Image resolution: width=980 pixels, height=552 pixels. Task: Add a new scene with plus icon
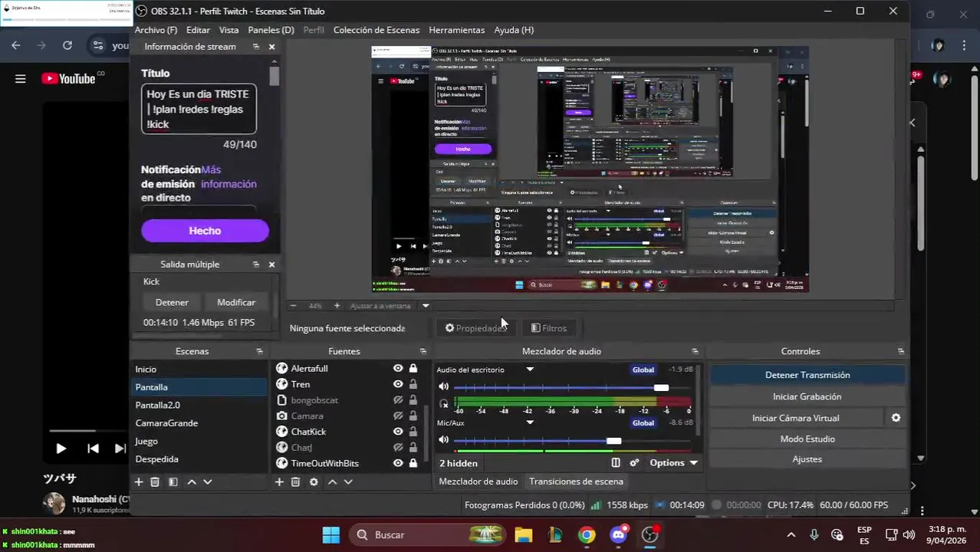point(139,481)
